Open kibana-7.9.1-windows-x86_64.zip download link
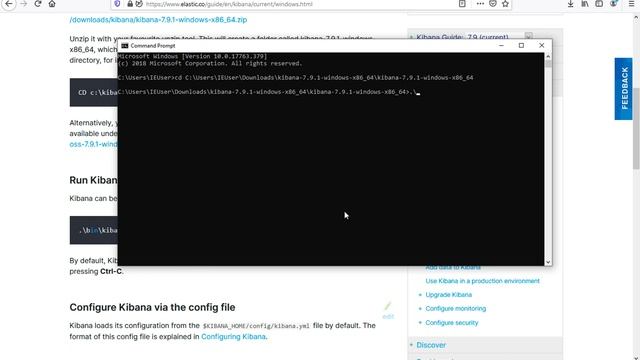This screenshot has height=360, width=640. (158, 20)
